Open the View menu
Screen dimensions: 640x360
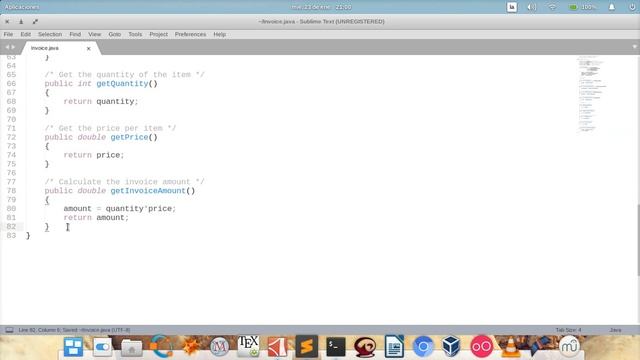click(94, 34)
